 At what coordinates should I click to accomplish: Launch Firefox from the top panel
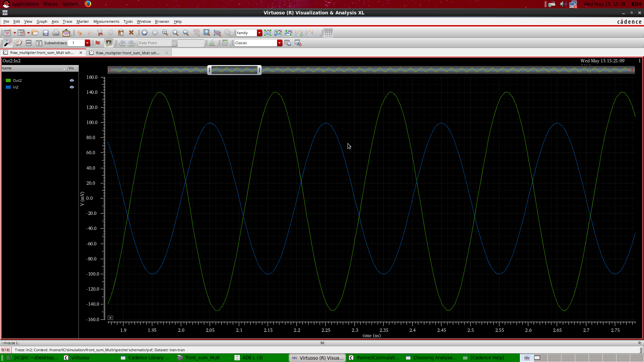pos(88,4)
